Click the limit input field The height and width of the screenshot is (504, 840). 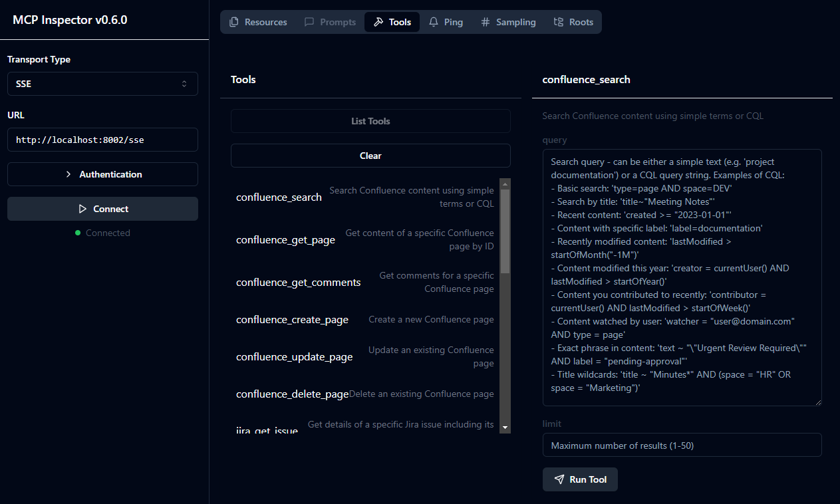click(x=682, y=445)
